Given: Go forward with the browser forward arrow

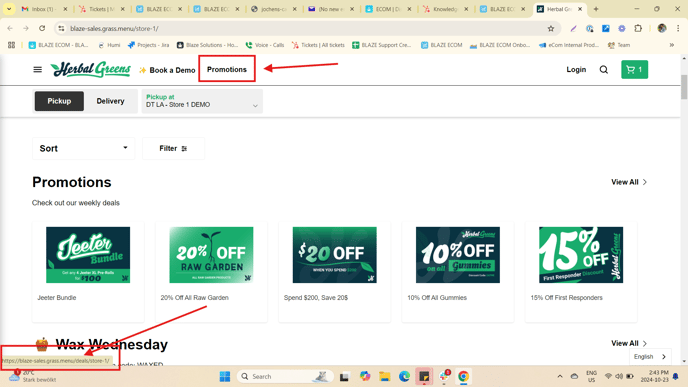Looking at the screenshot, I should pyautogui.click(x=26, y=29).
